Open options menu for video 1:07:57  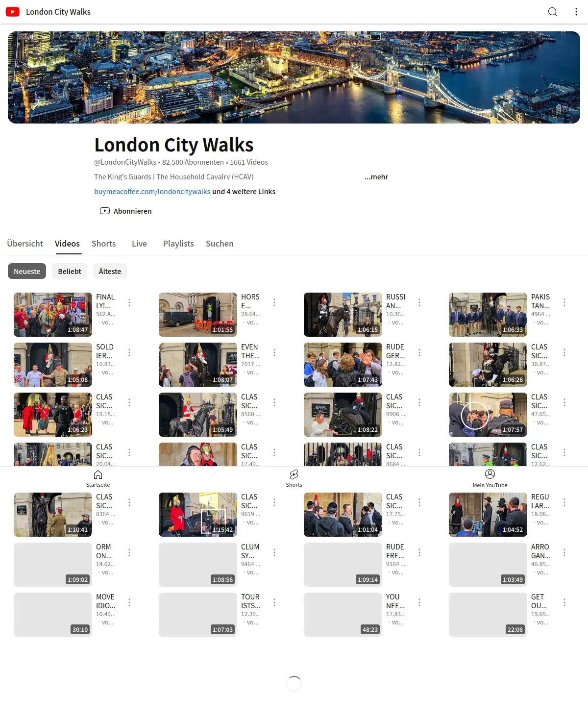(564, 402)
